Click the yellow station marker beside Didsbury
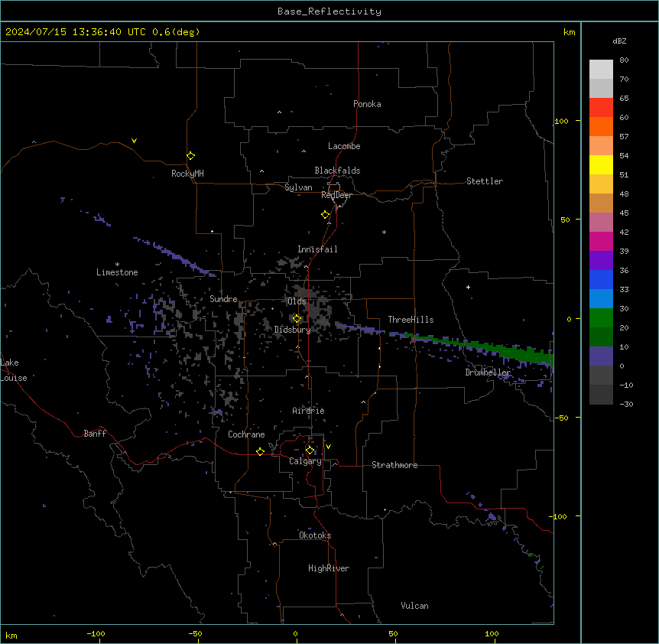This screenshot has height=644, width=659. [x=297, y=319]
